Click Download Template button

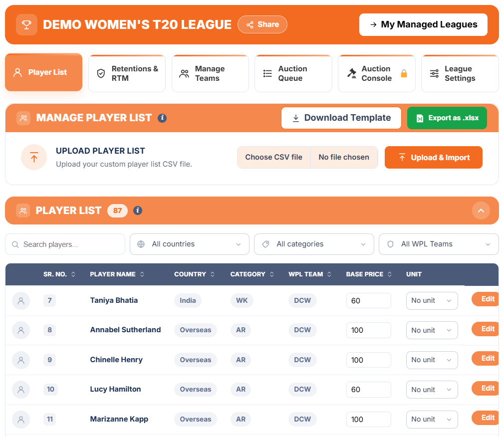341,118
